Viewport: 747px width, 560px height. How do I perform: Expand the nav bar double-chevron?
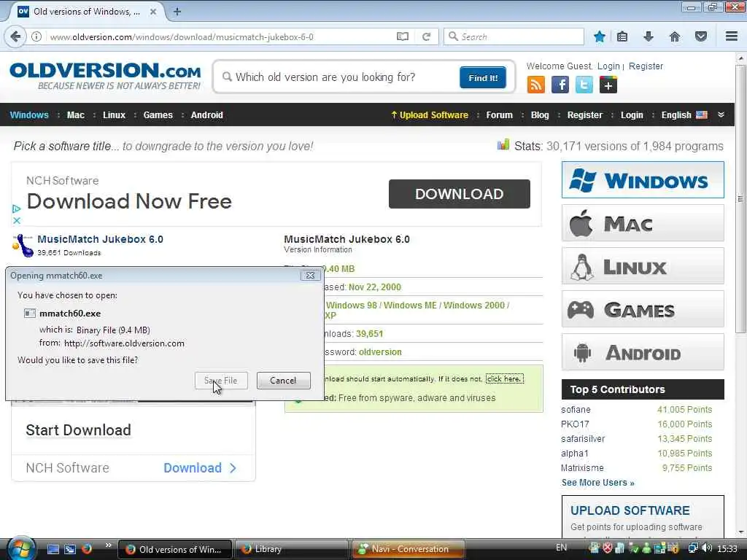[721, 114]
